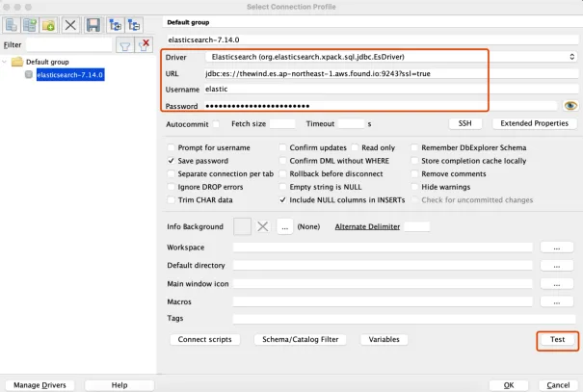The width and height of the screenshot is (583, 392).
Task: Cancel the connection dialog
Action: [x=558, y=385]
